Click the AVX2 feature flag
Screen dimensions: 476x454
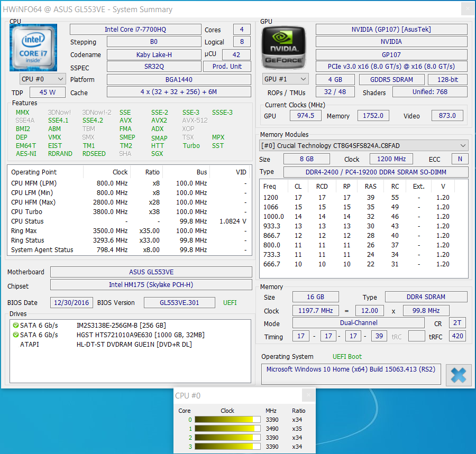(x=159, y=121)
